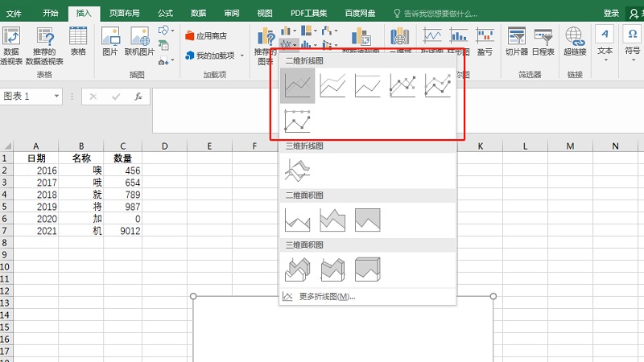Choose the line with markers chart
The image size is (644, 362).
point(402,85)
